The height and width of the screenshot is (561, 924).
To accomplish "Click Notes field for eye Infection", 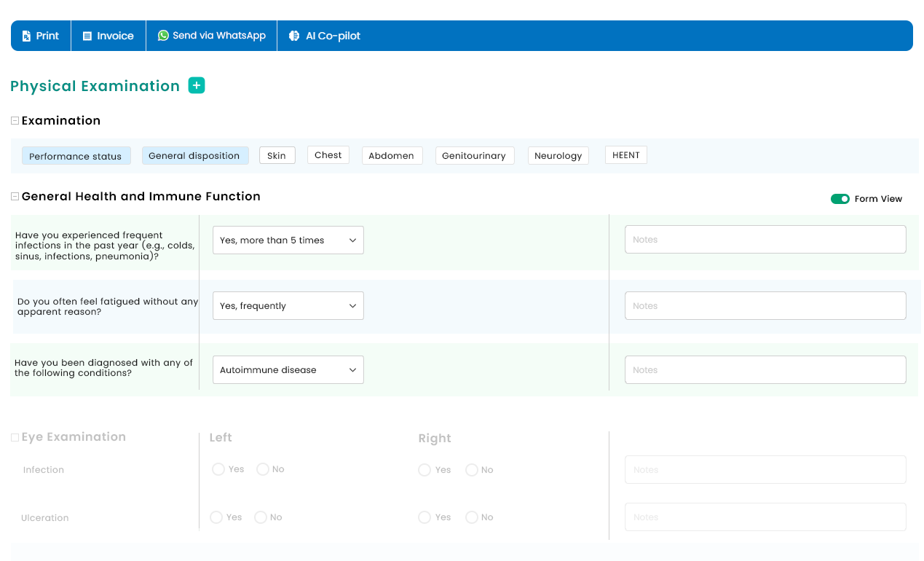I will point(765,470).
